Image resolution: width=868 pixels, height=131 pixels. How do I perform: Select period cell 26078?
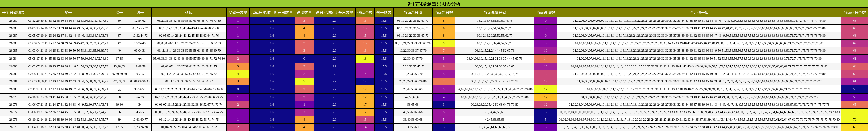pos(13,105)
